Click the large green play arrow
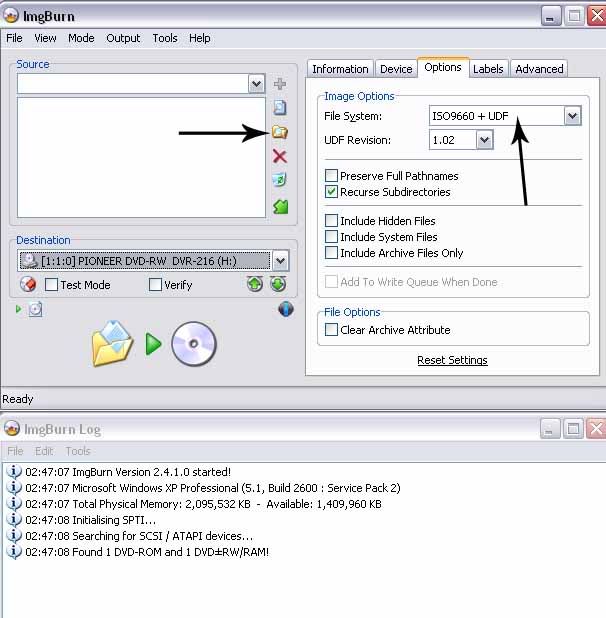Screen dimensions: 606x618 (x=153, y=344)
